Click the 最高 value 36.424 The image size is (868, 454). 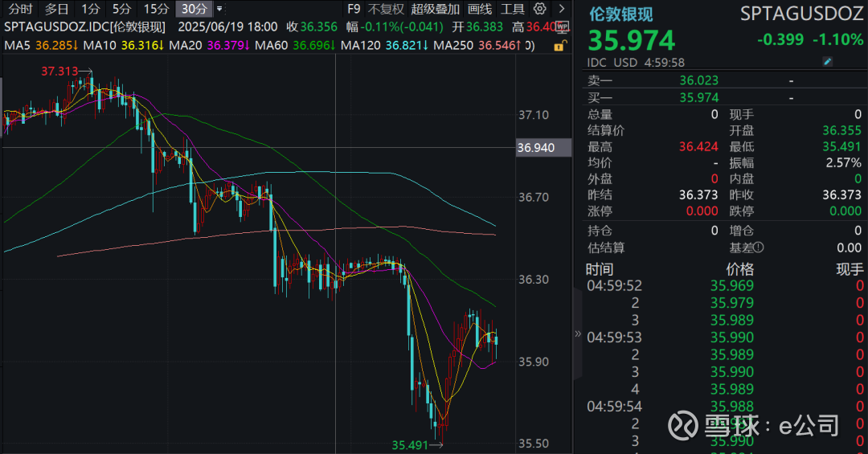[x=698, y=147]
